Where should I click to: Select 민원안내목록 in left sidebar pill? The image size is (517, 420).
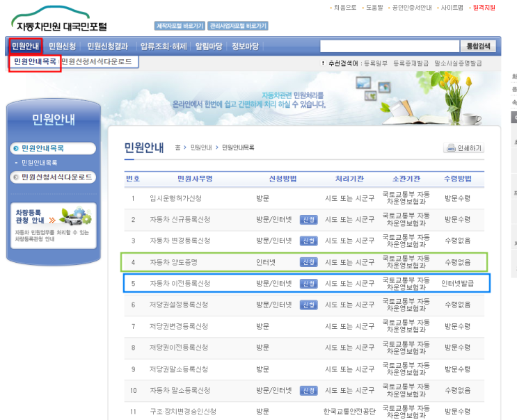click(x=53, y=148)
